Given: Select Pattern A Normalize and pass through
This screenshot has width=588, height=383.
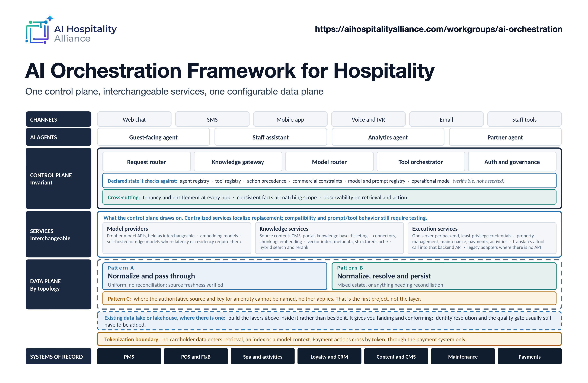Looking at the screenshot, I should [215, 276].
